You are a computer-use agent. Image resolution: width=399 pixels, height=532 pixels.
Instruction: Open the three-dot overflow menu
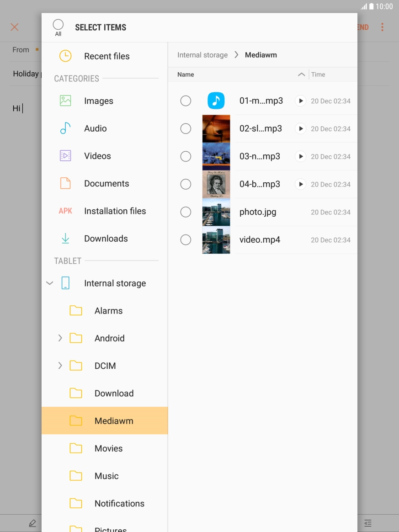tap(382, 27)
